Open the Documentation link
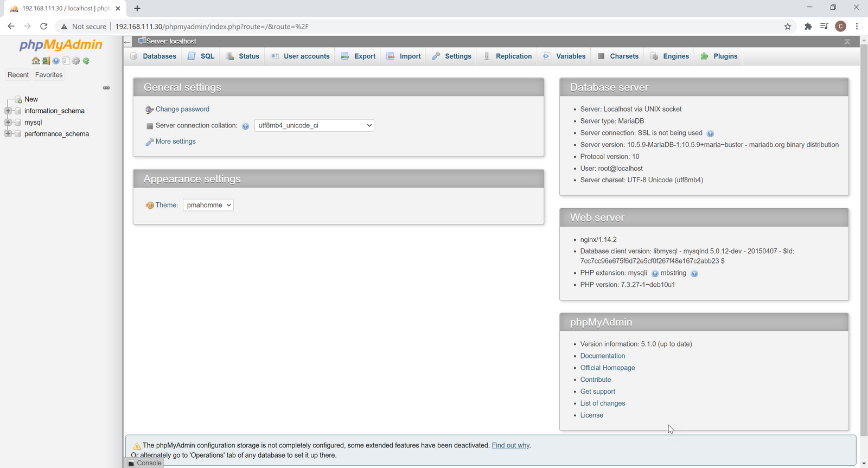This screenshot has width=868, height=468. coord(603,356)
